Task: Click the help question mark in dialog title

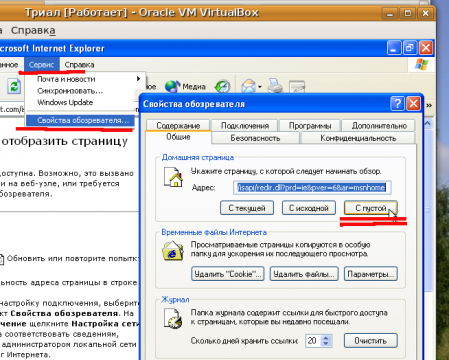Action: 397,104
